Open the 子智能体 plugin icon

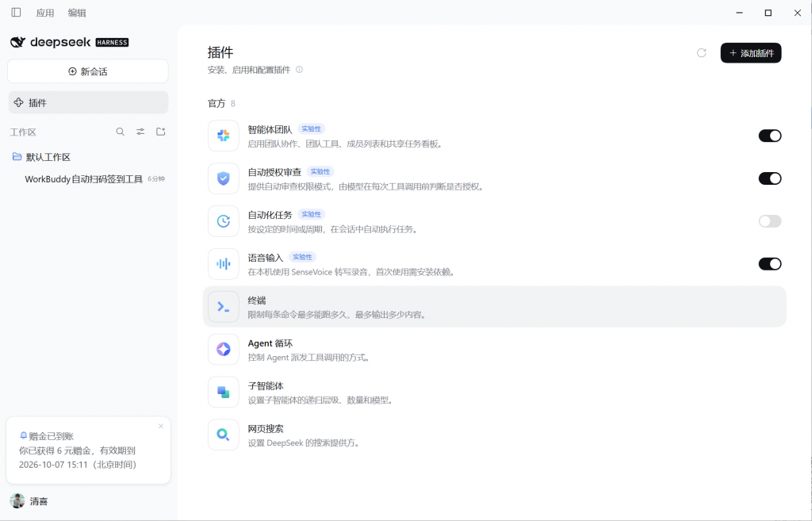pos(223,392)
